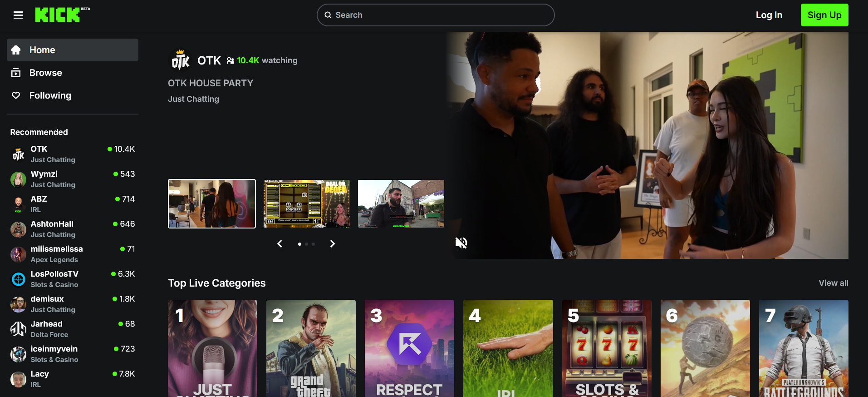868x397 pixels.
Task: Click the featured OTK live video player
Action: click(x=647, y=145)
